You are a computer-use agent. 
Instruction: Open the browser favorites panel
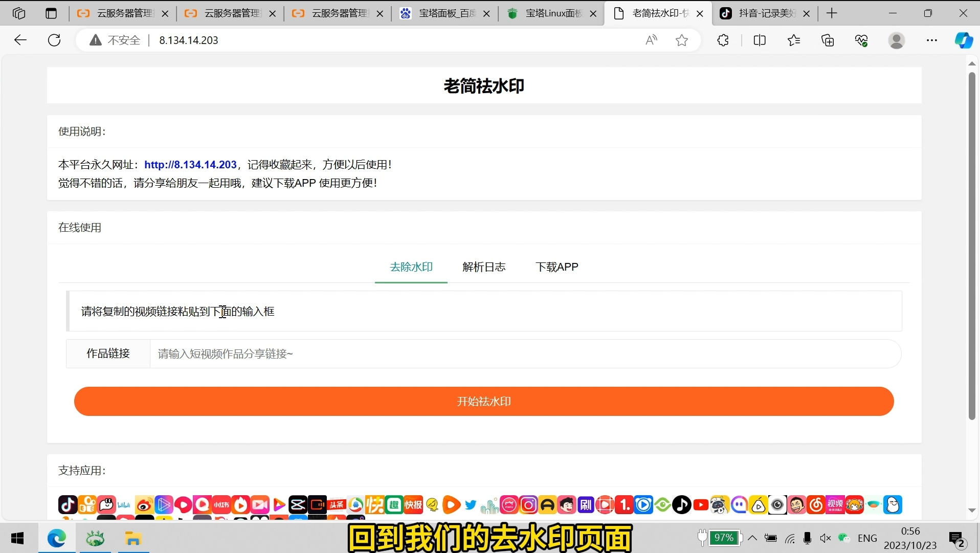(x=794, y=40)
